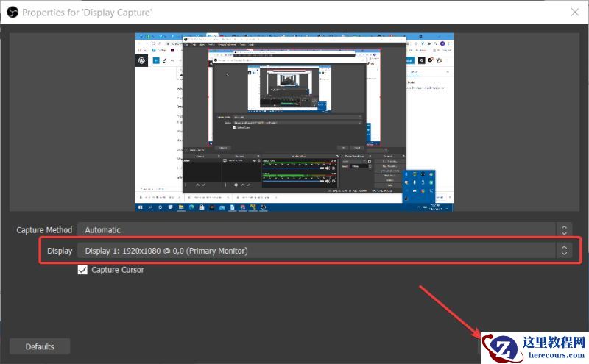Click the Capture Method label text

pyautogui.click(x=44, y=230)
